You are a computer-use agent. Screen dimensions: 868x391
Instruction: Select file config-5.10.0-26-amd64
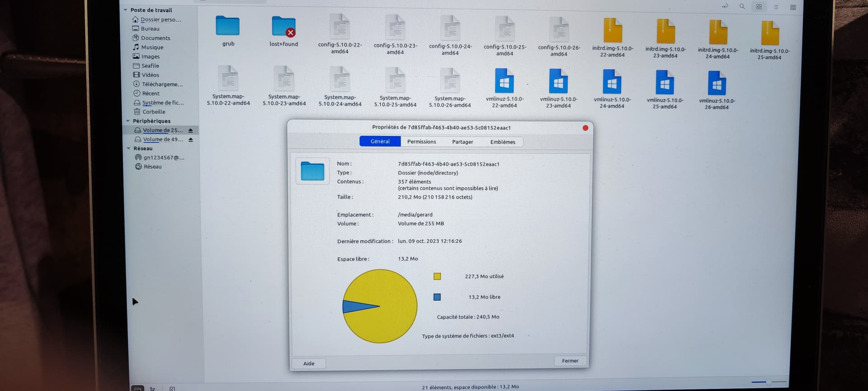(559, 37)
